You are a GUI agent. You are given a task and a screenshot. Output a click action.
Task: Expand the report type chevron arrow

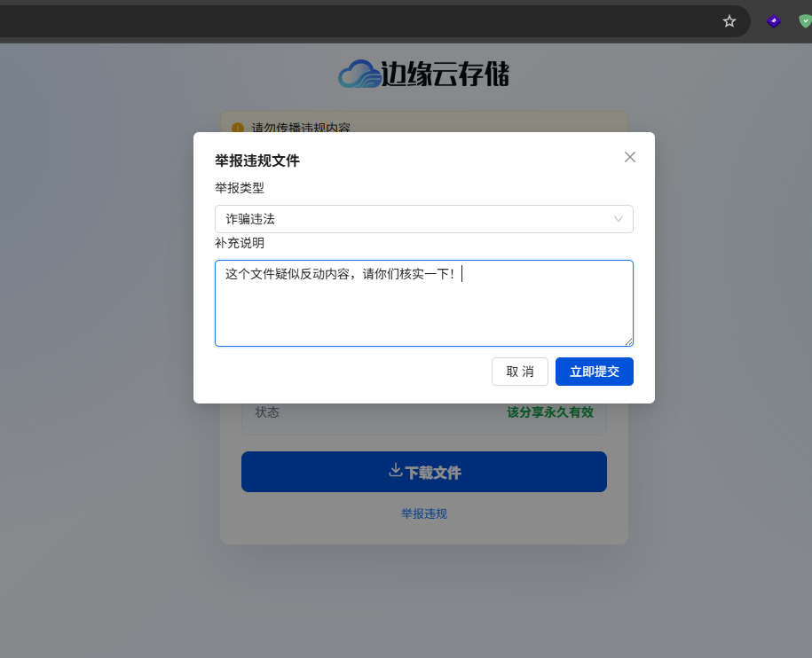click(x=619, y=219)
